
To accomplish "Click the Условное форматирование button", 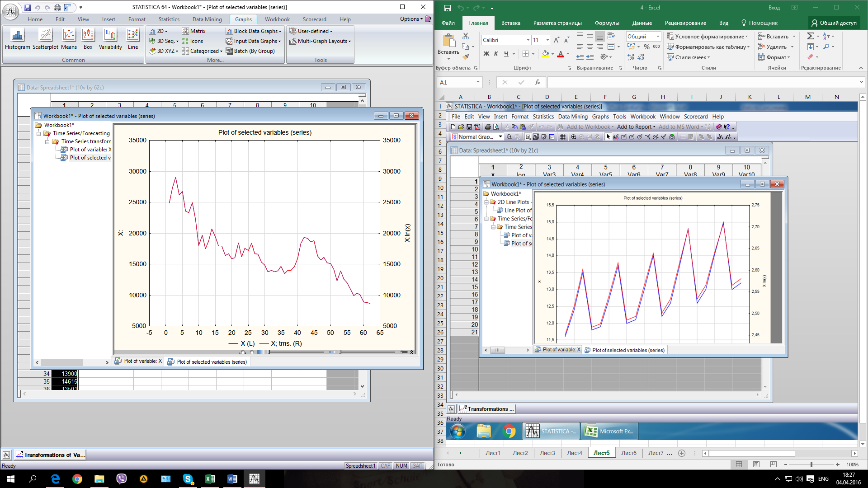I will click(708, 37).
